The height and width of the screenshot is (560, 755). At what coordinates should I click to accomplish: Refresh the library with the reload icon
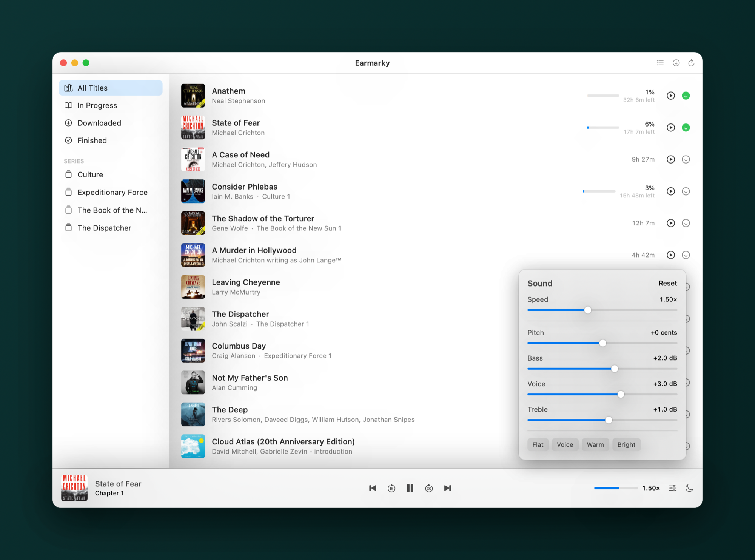691,63
